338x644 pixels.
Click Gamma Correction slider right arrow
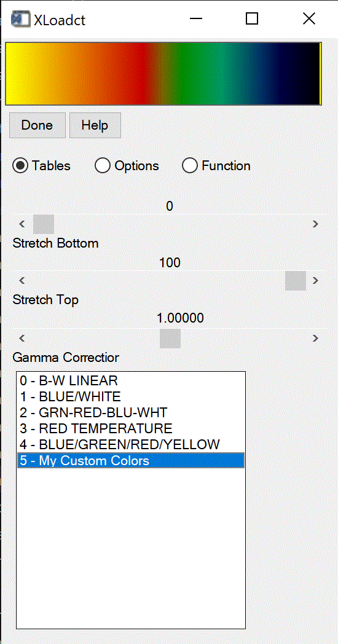315,339
